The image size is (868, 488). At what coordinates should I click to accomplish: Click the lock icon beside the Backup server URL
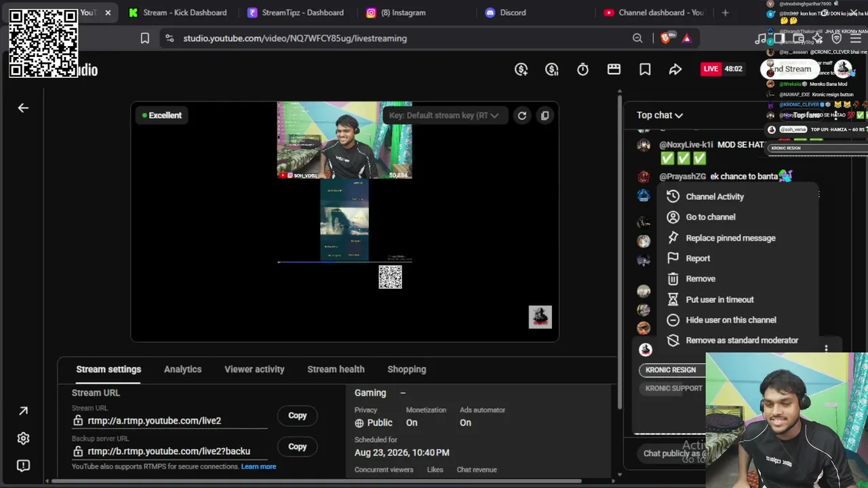pos(78,451)
